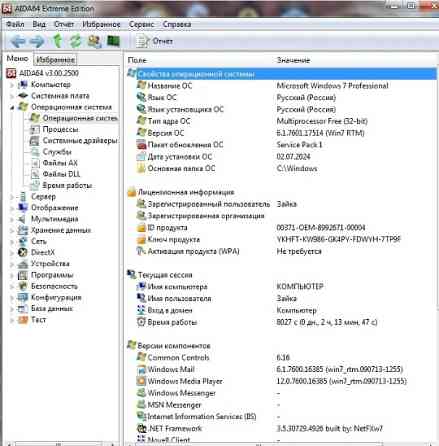The width and height of the screenshot is (439, 446).
Task: Click the Back arrow toolbar icon
Action: coord(18,41)
